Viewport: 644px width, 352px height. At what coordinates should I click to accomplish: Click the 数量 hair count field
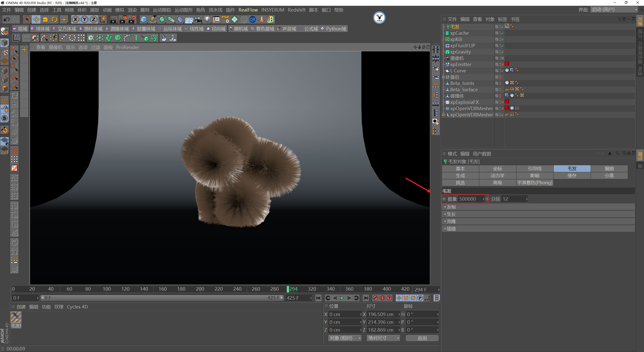click(470, 199)
